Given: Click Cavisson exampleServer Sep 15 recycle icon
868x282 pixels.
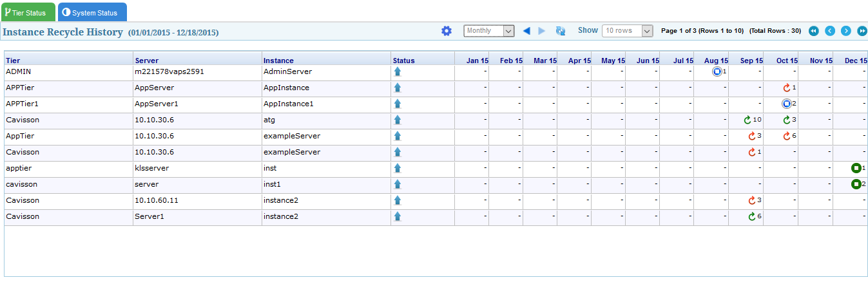Looking at the screenshot, I should pyautogui.click(x=751, y=152).
